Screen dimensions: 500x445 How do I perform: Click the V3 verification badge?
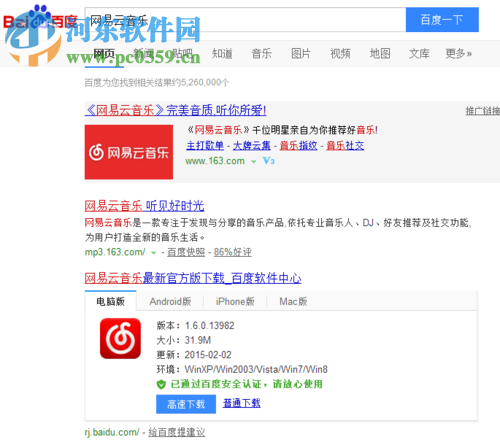[269, 161]
